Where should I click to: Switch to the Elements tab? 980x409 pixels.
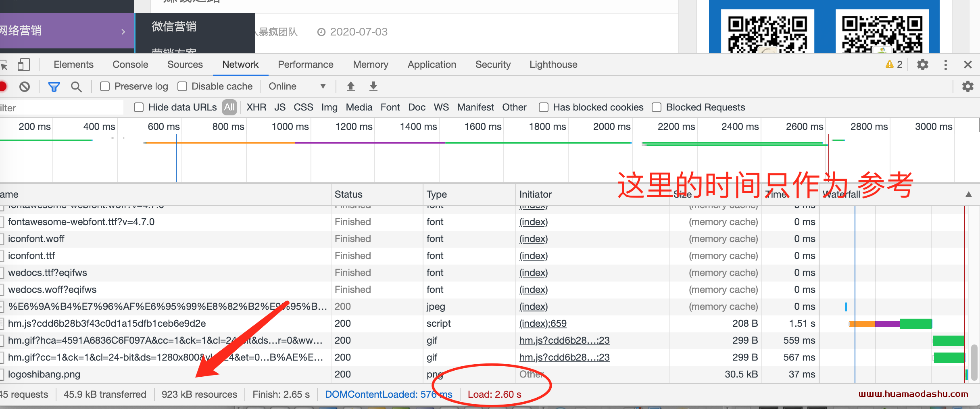pyautogui.click(x=73, y=65)
